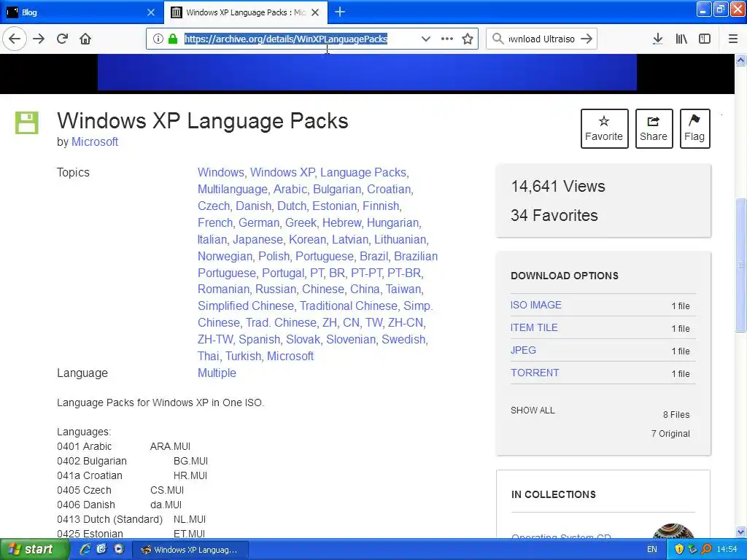Click the search box with Ultraiso text

click(x=541, y=39)
